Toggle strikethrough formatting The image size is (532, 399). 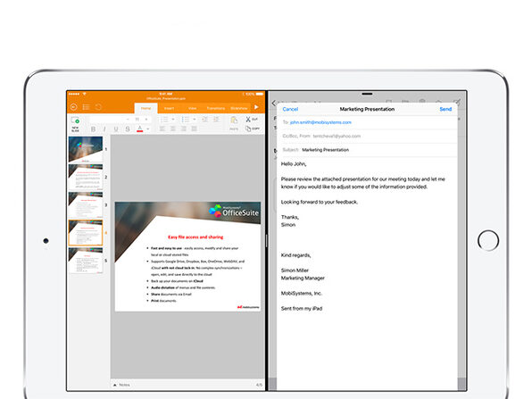(128, 129)
